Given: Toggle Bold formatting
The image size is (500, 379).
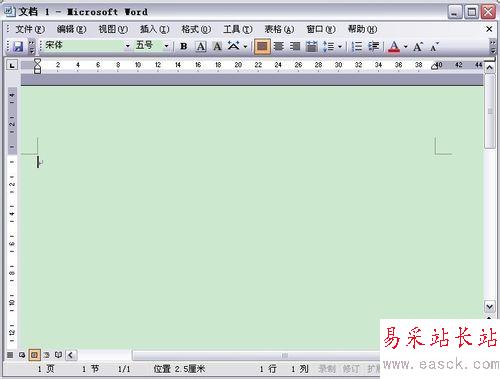Looking at the screenshot, I should click(x=183, y=46).
